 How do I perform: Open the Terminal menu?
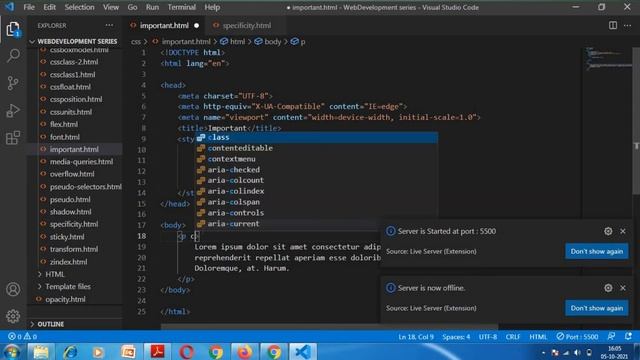point(182,7)
